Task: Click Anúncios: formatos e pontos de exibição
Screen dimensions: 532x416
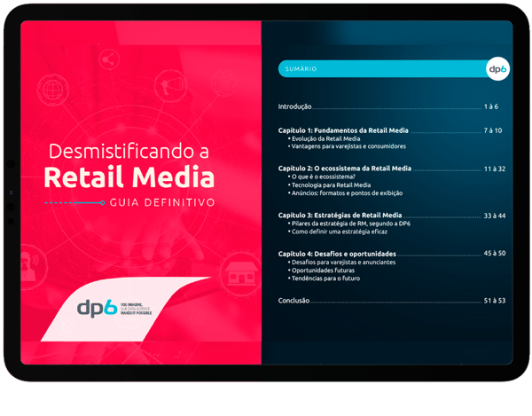Action: pos(347,193)
